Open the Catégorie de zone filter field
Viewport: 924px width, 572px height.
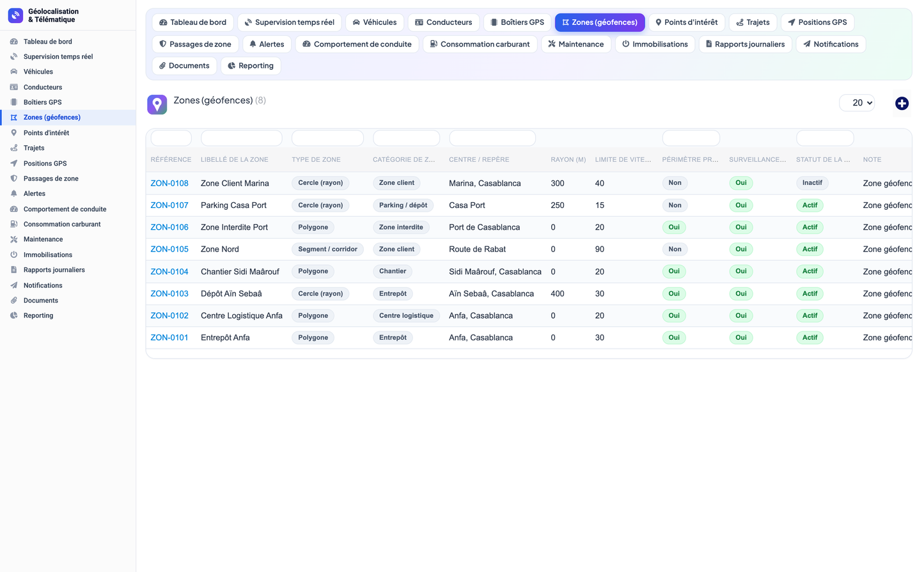pyautogui.click(x=406, y=138)
